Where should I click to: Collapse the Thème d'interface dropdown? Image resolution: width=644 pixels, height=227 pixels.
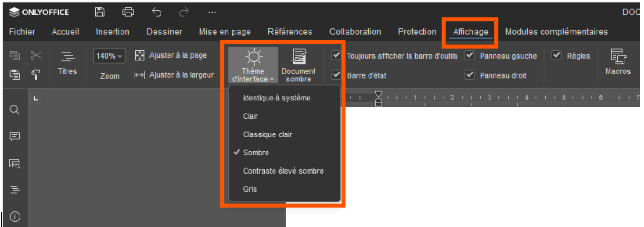tap(253, 65)
